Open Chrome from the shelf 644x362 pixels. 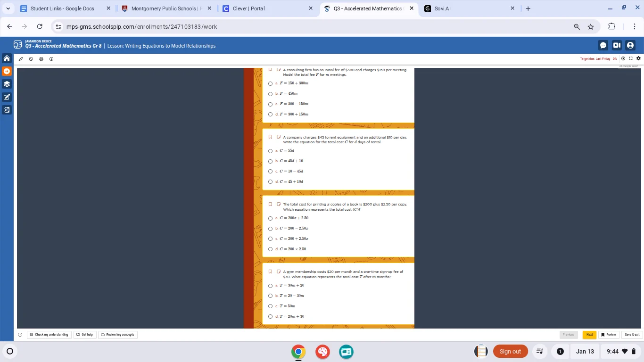(298, 352)
